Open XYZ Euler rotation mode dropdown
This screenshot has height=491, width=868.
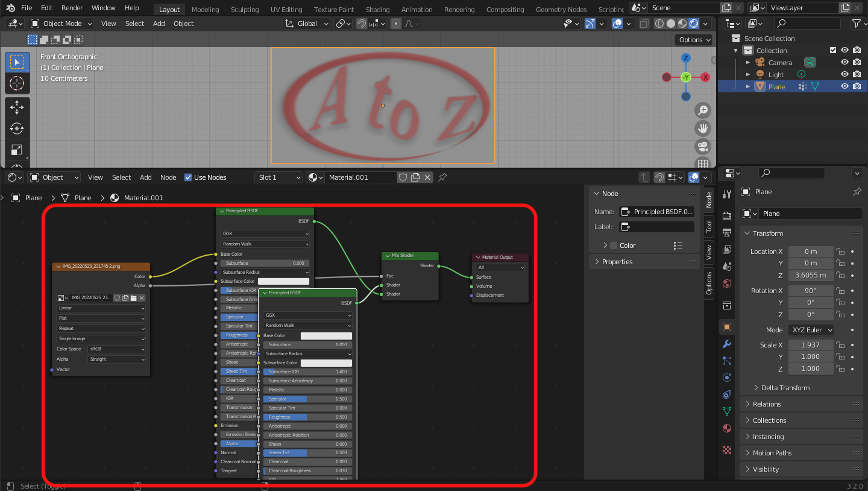pyautogui.click(x=811, y=330)
